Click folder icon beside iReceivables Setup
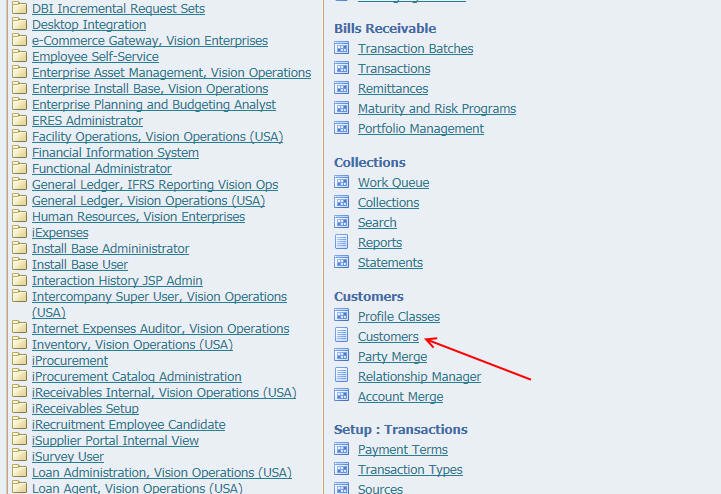The image size is (721, 494). coord(19,408)
